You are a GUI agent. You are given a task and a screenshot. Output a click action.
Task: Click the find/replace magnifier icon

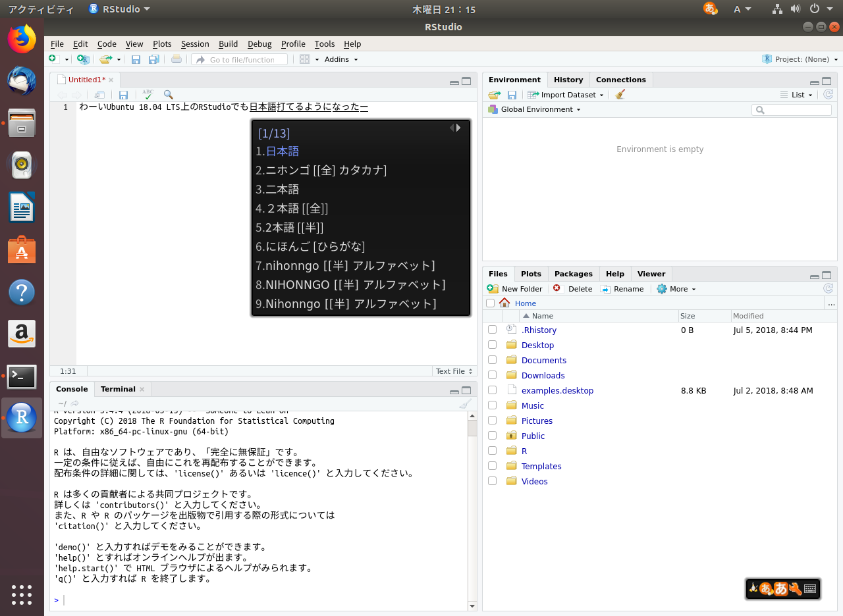coord(169,95)
